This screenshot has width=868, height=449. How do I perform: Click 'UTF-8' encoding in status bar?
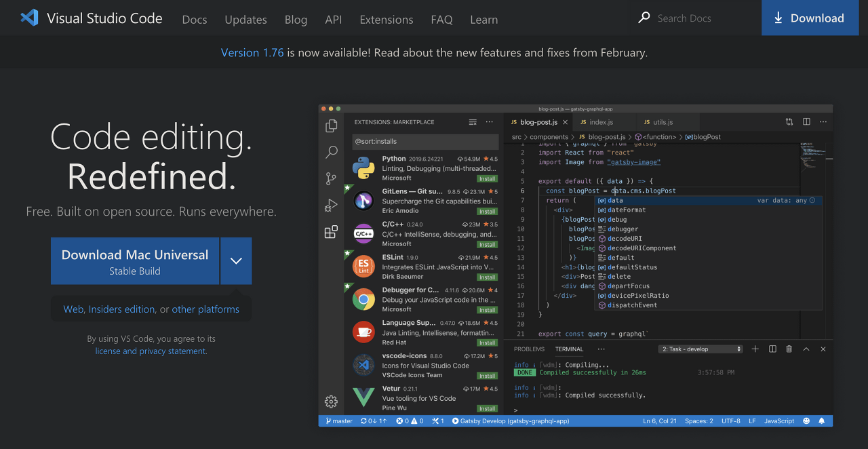pos(731,421)
